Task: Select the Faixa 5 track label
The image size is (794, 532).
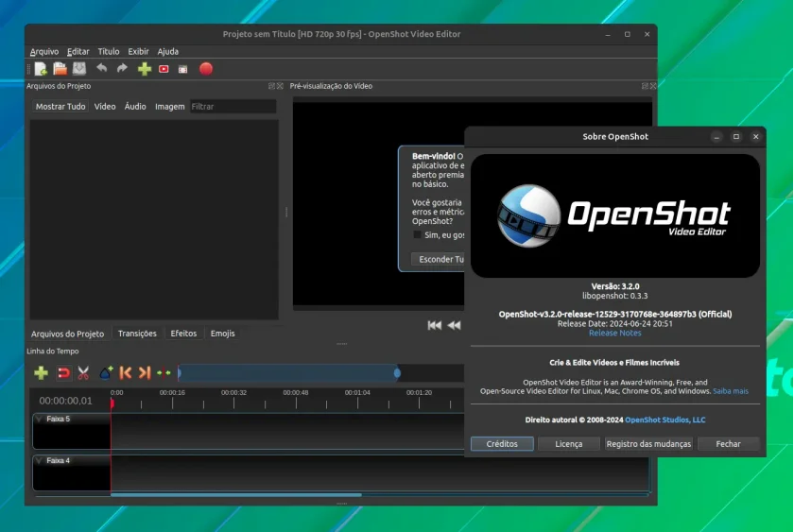Action: pyautogui.click(x=59, y=420)
